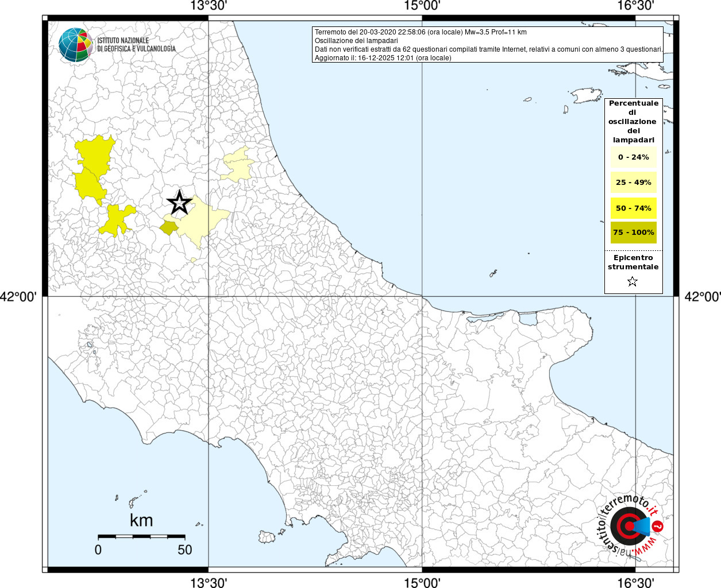721x588 pixels.
Task: Click the black and white scale bar
Action: pyautogui.click(x=142, y=536)
